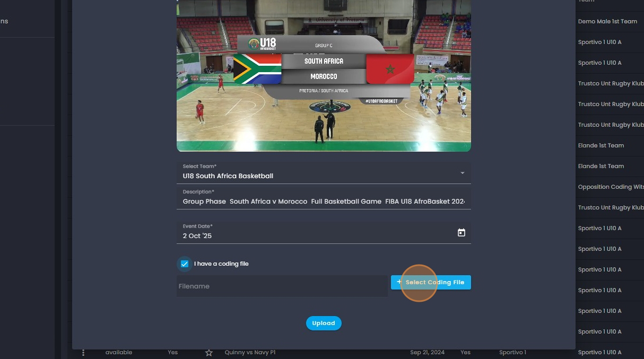
Task: Click the basketball video preview thumbnail
Action: 324,76
